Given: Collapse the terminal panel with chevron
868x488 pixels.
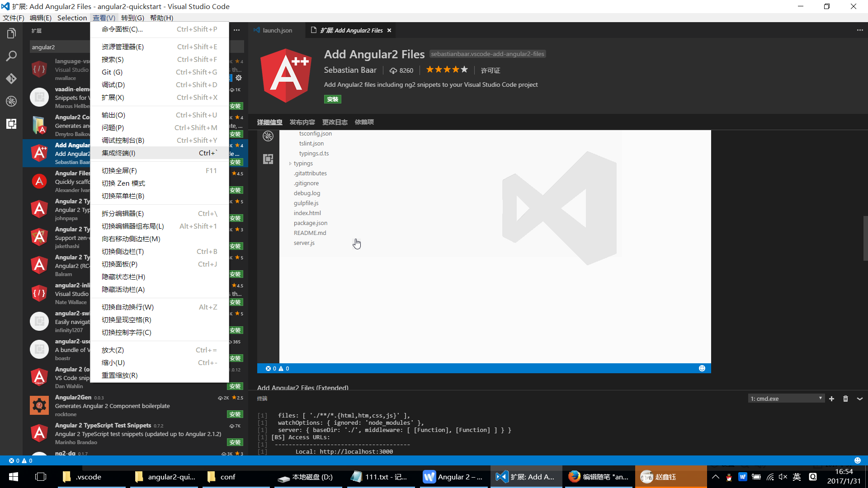Looking at the screenshot, I should pos(860,399).
